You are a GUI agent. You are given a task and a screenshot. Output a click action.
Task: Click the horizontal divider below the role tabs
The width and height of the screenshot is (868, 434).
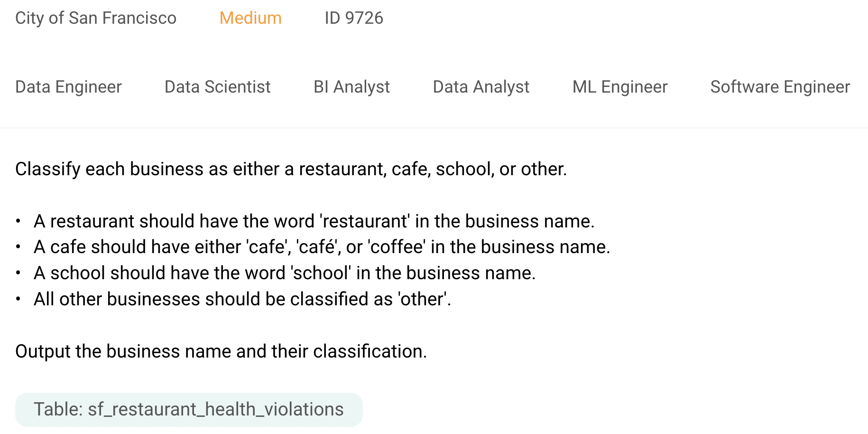pyautogui.click(x=434, y=128)
